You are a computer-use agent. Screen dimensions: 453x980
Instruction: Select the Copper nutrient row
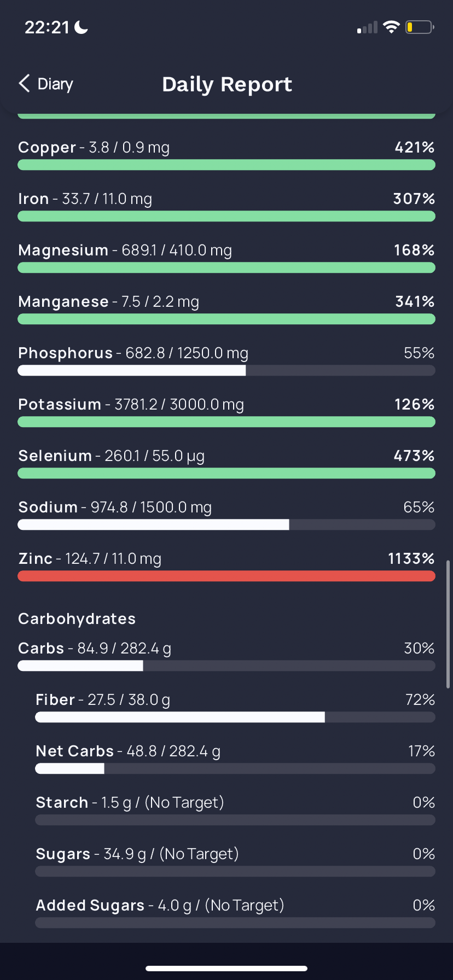(226, 155)
